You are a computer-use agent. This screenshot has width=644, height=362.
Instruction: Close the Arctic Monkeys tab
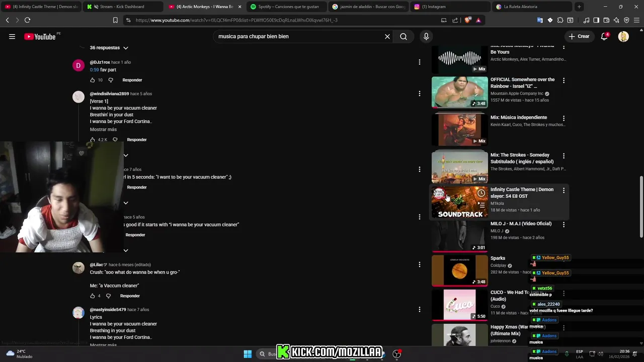[239, 7]
